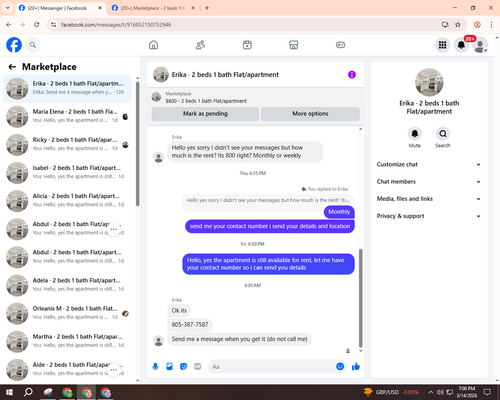The height and width of the screenshot is (400, 500).
Task: Open the Notifications bell with 20+ badge
Action: (x=461, y=45)
